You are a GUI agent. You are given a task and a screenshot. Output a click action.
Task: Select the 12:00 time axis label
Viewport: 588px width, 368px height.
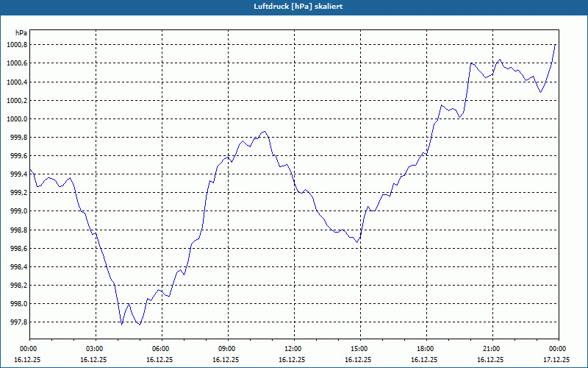point(294,349)
